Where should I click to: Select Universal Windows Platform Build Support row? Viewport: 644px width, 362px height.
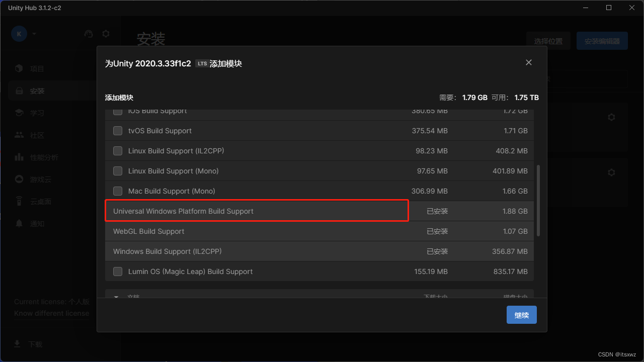pyautogui.click(x=319, y=211)
